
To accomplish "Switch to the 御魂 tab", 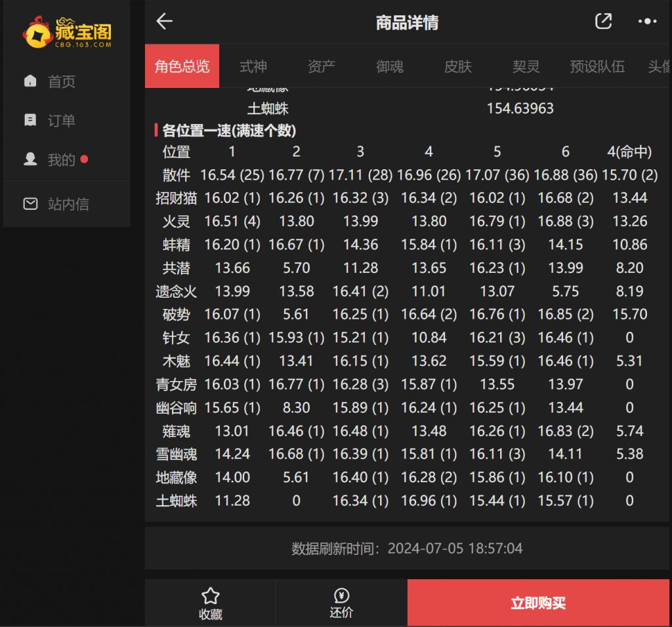I will 390,66.
